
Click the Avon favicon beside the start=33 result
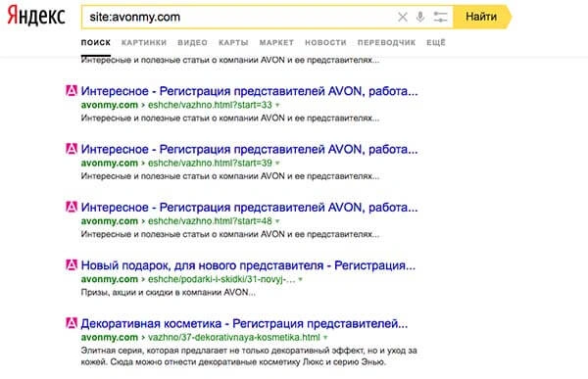click(72, 91)
